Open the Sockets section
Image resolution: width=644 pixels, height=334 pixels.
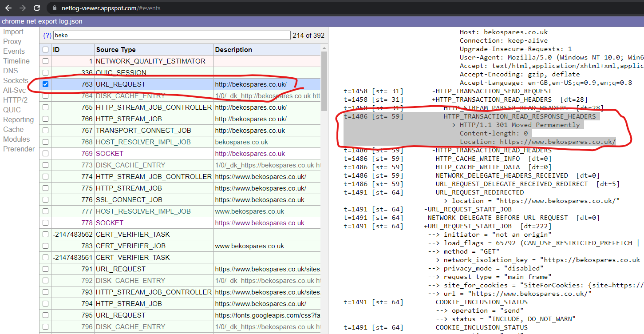16,81
